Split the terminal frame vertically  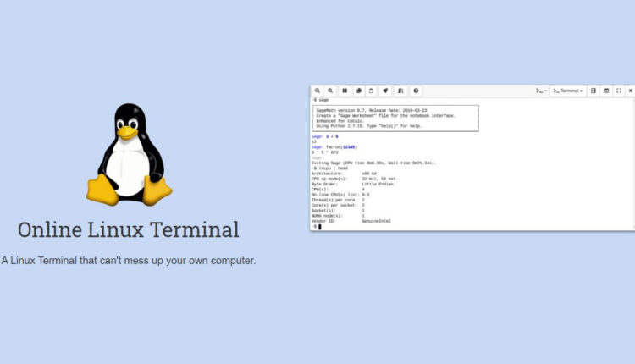pyautogui.click(x=606, y=91)
